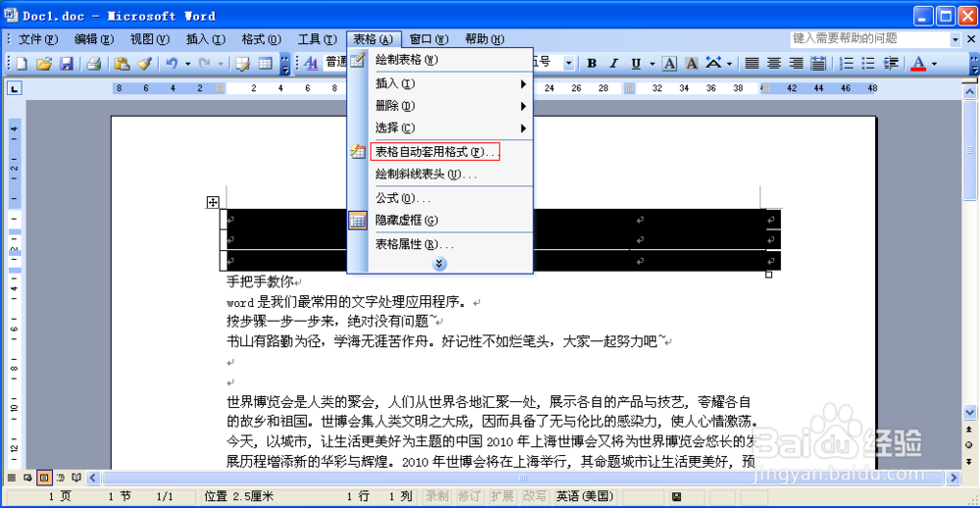
Task: Open the font color dropdown arrow
Action: [x=934, y=63]
